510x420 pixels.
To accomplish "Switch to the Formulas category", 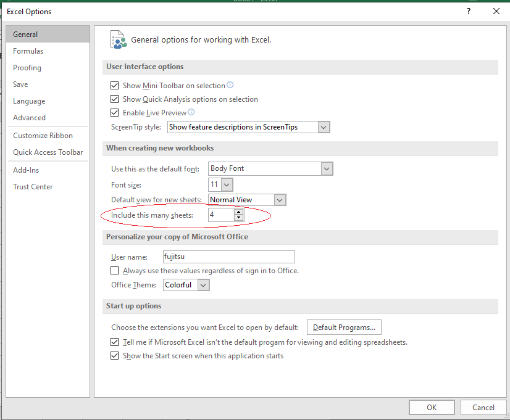I will pyautogui.click(x=28, y=51).
